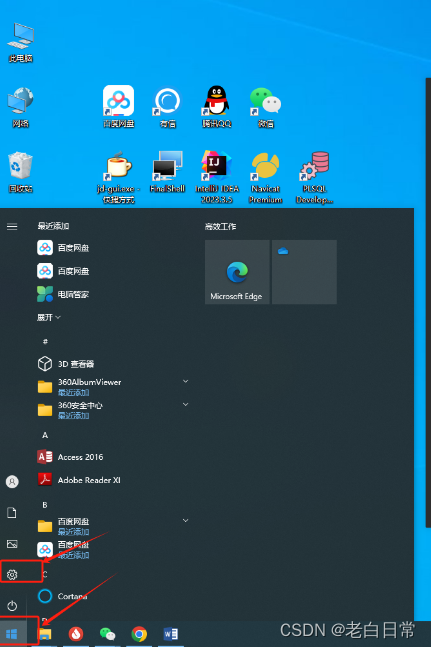This screenshot has width=431, height=649.
Task: Select the PLSQL Developer shortcut
Action: click(314, 177)
